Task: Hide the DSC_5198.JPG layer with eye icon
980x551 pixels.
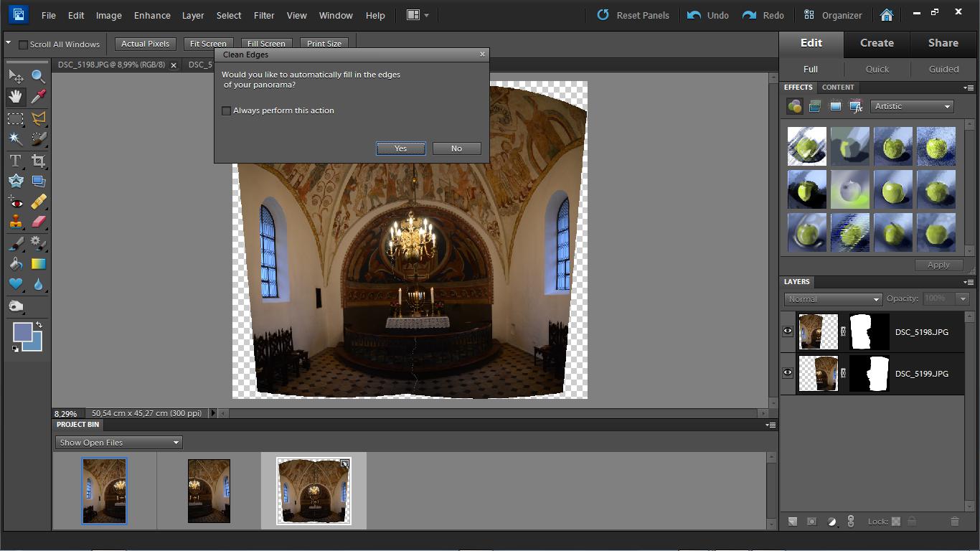Action: point(788,331)
